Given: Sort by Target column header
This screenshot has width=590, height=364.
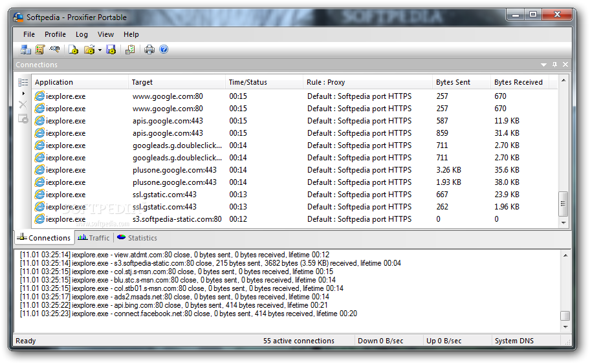Looking at the screenshot, I should [177, 82].
